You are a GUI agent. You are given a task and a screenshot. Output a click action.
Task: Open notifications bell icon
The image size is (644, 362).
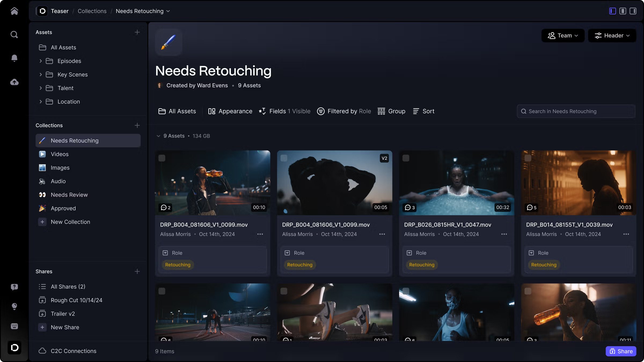[x=14, y=58]
